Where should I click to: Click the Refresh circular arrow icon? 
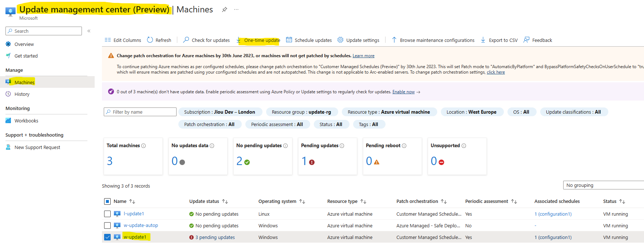pos(150,40)
